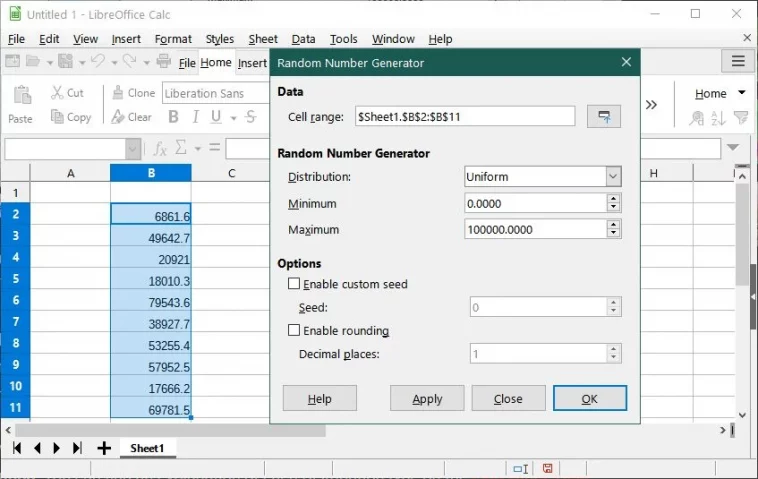Click the Sum sigma icon
This screenshot has height=479, width=758.
181,147
